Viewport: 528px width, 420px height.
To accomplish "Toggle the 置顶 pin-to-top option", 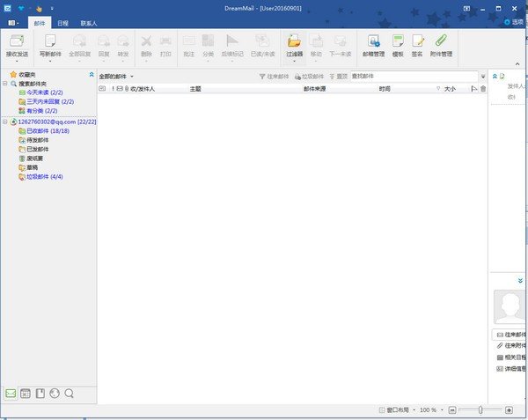I will 338,77.
